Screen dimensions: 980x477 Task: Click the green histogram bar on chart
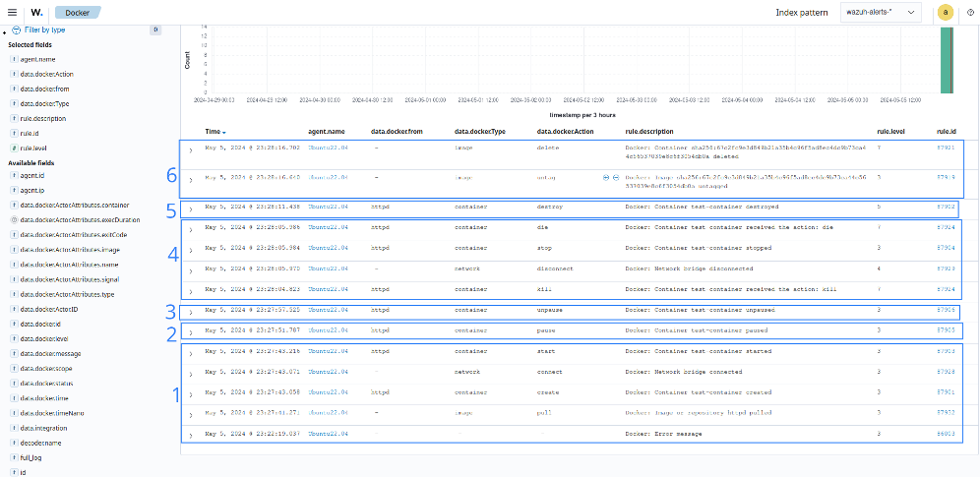[x=947, y=60]
